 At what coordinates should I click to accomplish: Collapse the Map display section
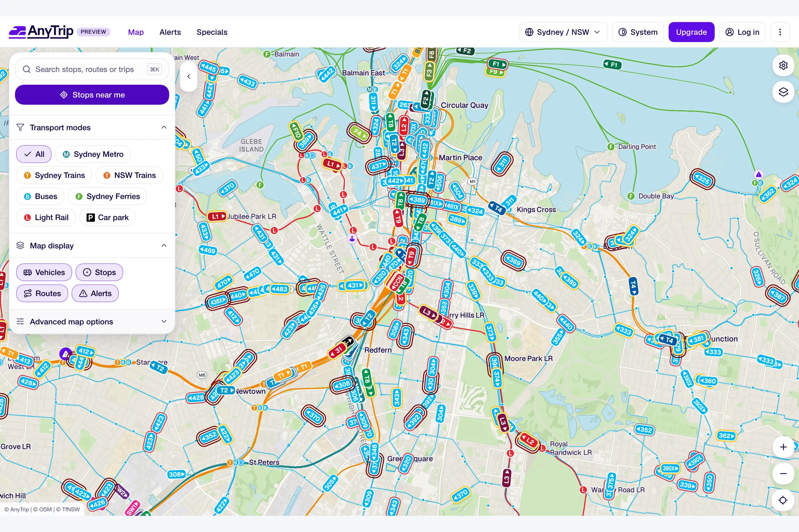click(x=92, y=246)
